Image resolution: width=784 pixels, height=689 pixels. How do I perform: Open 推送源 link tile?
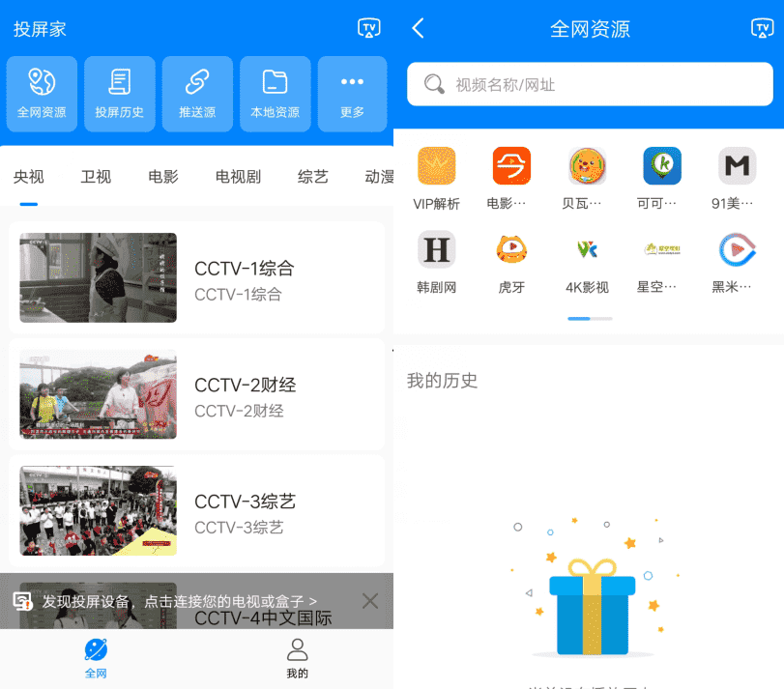[197, 94]
